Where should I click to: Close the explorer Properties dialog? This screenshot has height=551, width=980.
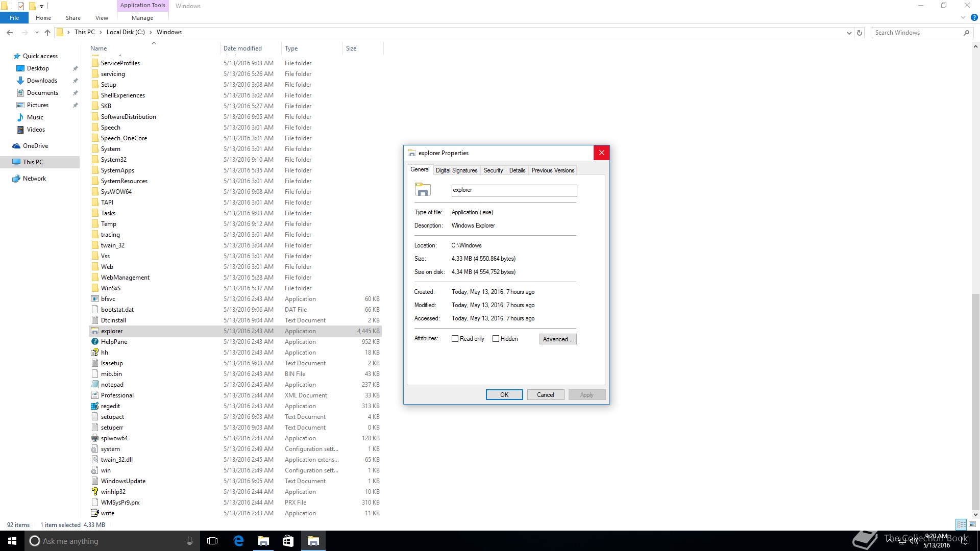601,153
